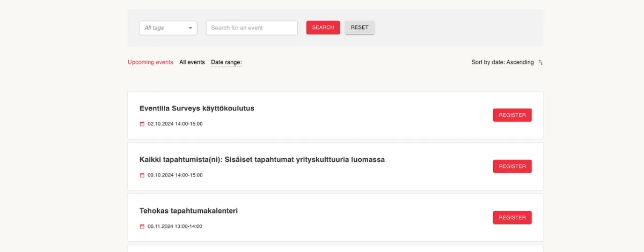
Task: Open the All tags dropdown
Action: click(x=168, y=28)
